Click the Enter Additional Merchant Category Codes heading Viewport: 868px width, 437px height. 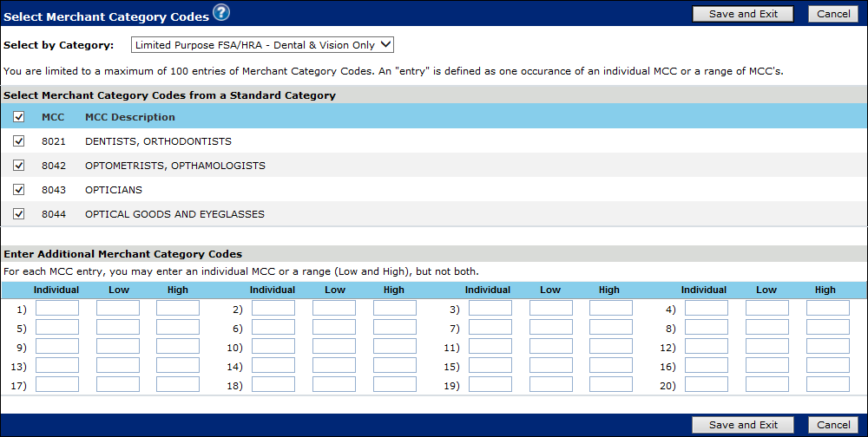pos(123,254)
